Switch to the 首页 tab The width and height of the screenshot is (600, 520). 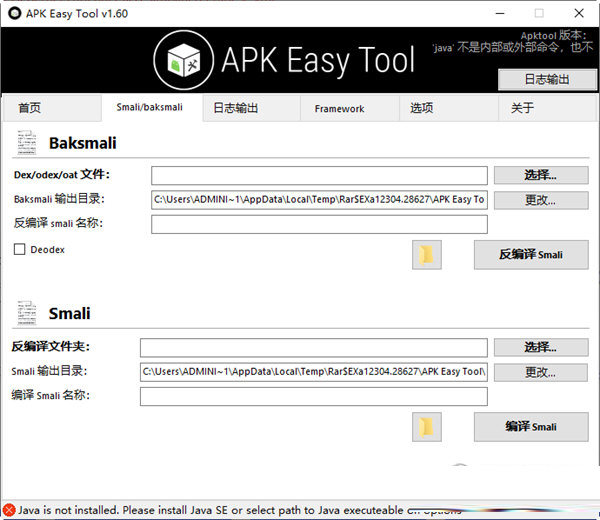click(x=52, y=108)
